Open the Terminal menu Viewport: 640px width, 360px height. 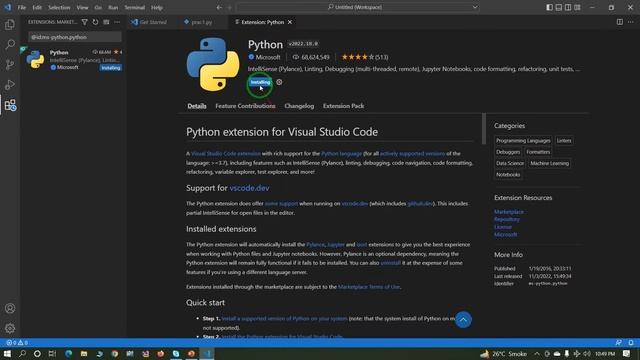pyautogui.click(x=135, y=7)
